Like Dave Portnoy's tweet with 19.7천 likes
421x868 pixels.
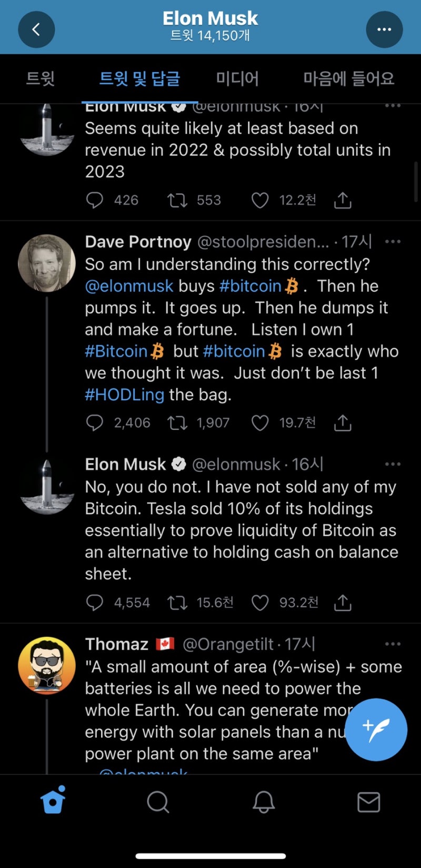pyautogui.click(x=260, y=422)
